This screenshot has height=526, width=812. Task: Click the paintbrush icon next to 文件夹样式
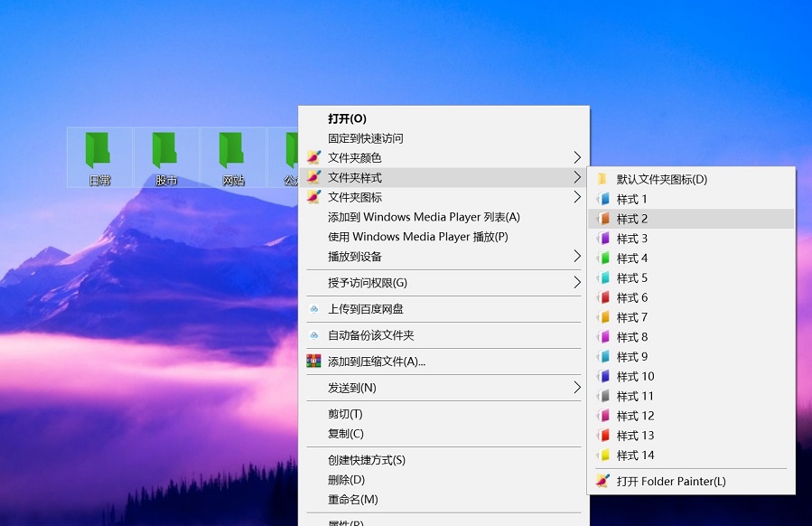(x=312, y=177)
